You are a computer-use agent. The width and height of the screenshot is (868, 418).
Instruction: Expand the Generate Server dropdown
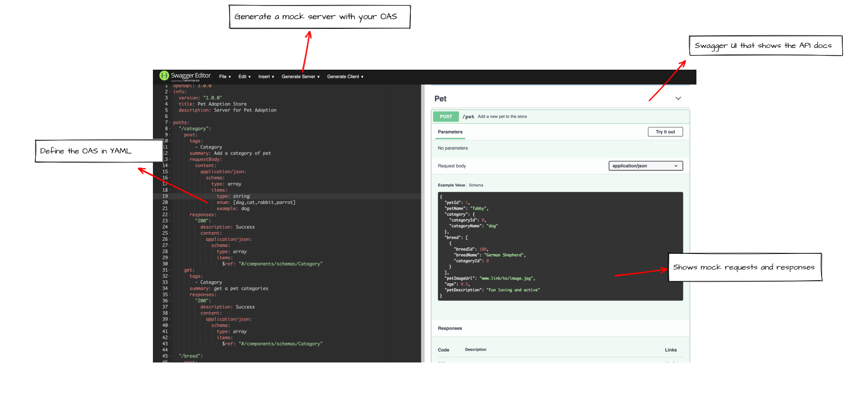[x=300, y=77]
